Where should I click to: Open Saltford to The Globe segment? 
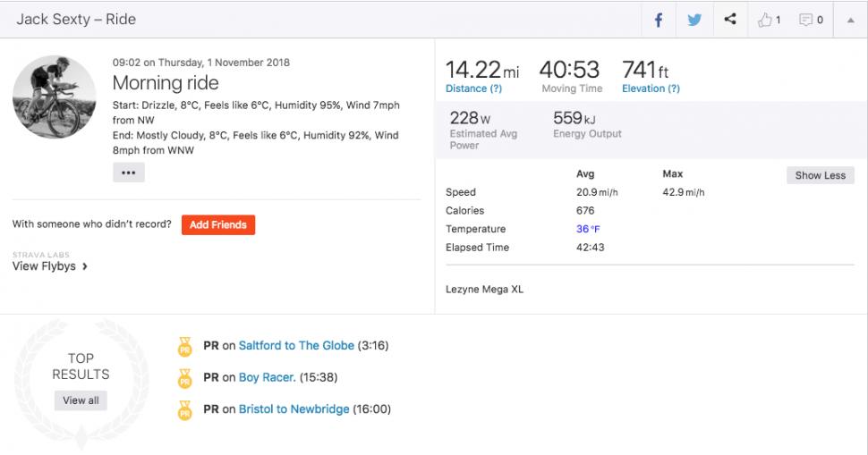(296, 346)
